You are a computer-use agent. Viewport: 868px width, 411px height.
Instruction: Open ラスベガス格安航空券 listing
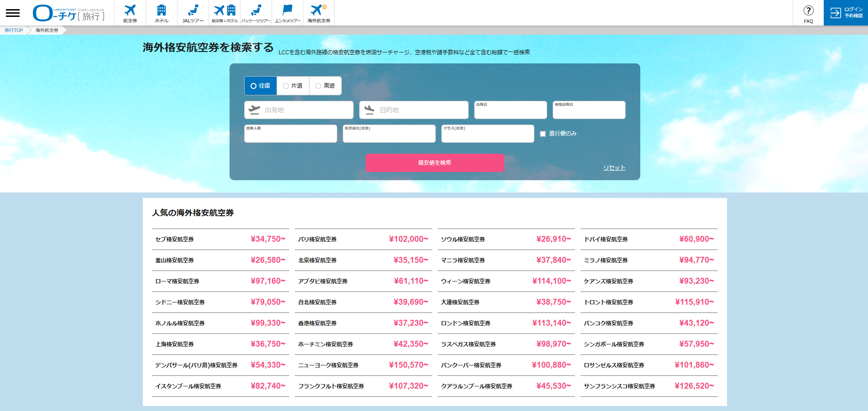(x=506, y=344)
